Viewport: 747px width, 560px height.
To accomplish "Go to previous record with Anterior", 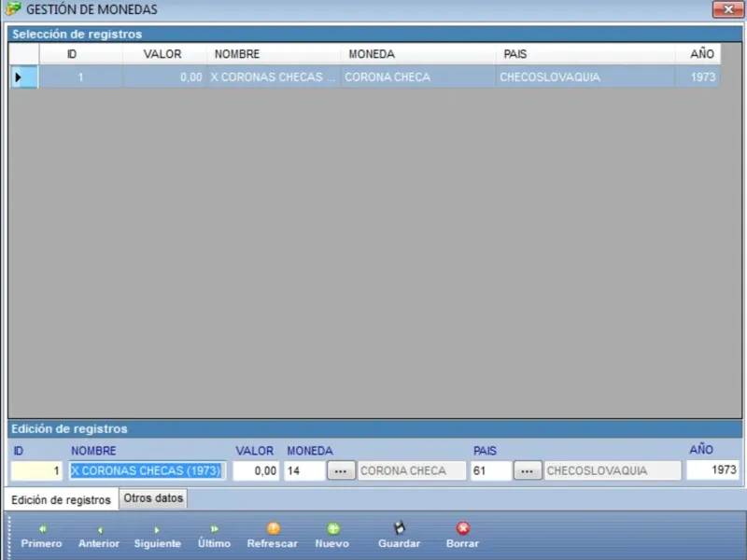I will (x=99, y=537).
